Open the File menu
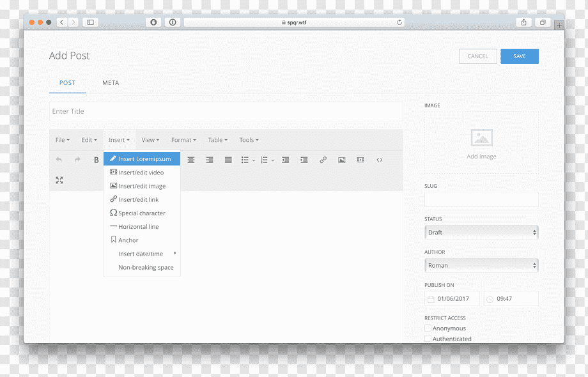 click(x=62, y=140)
